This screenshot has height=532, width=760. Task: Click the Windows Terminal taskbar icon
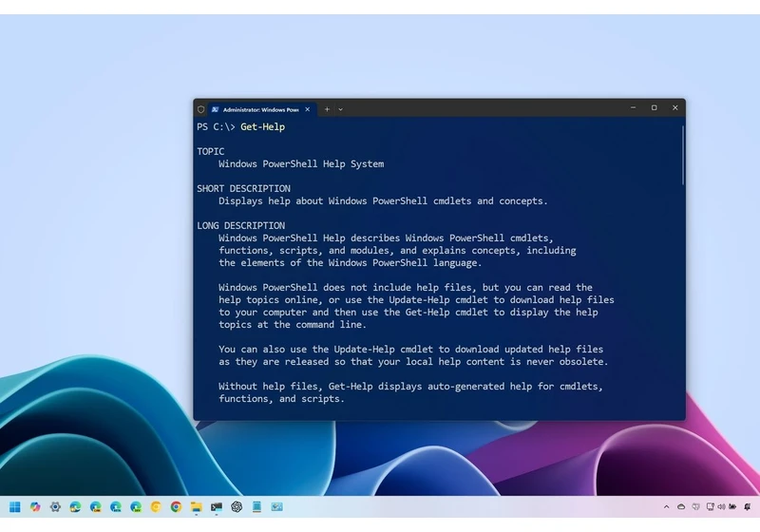[217, 506]
